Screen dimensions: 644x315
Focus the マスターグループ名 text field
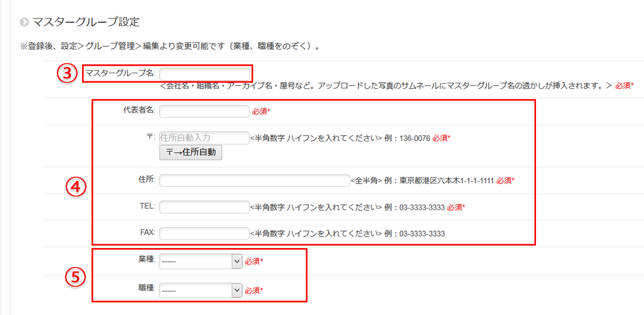point(205,73)
